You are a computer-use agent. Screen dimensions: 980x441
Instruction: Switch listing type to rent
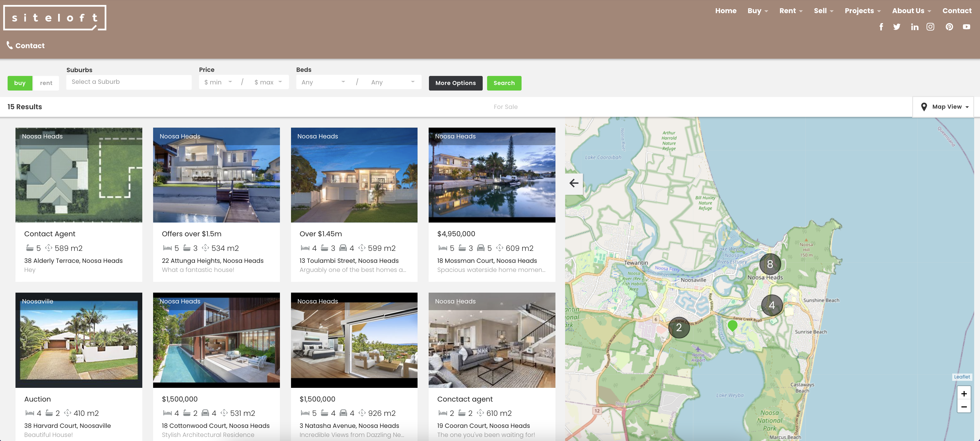(x=46, y=83)
